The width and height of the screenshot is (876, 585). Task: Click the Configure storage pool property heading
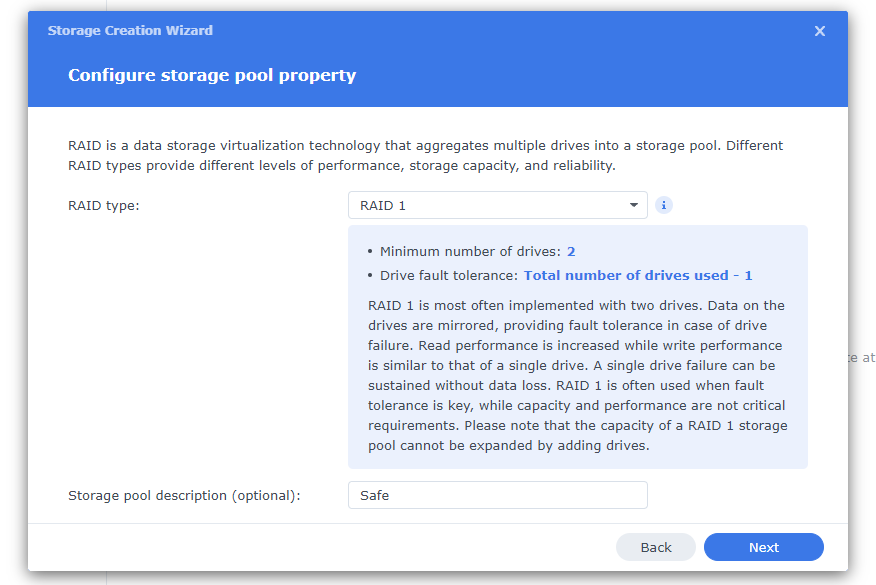[x=212, y=75]
